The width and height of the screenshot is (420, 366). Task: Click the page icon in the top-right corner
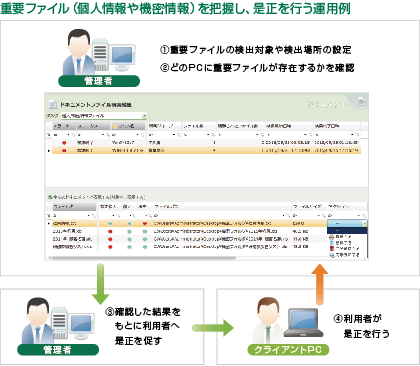tap(361, 101)
